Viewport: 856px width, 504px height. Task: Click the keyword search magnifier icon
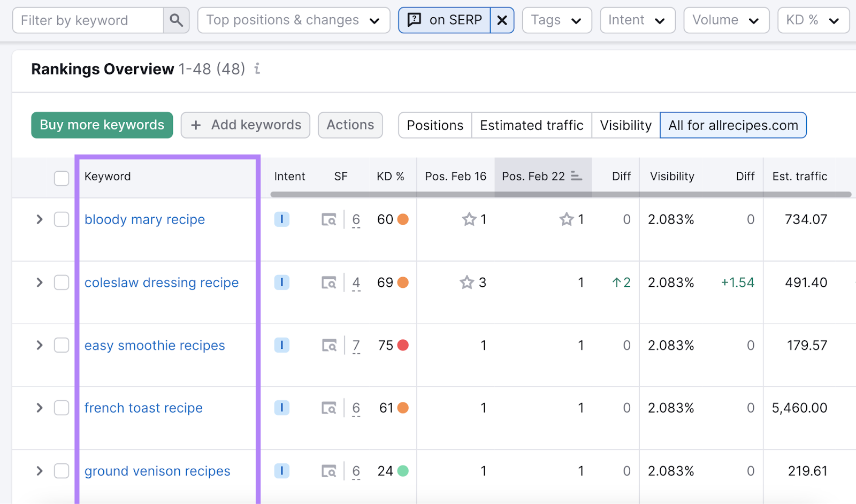point(177,20)
